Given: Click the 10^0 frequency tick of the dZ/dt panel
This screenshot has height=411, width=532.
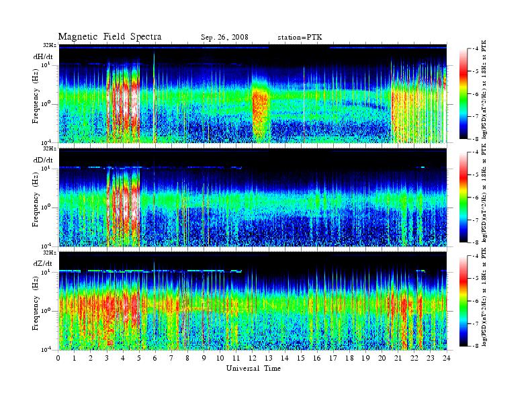Looking at the screenshot, I should click(46, 311).
